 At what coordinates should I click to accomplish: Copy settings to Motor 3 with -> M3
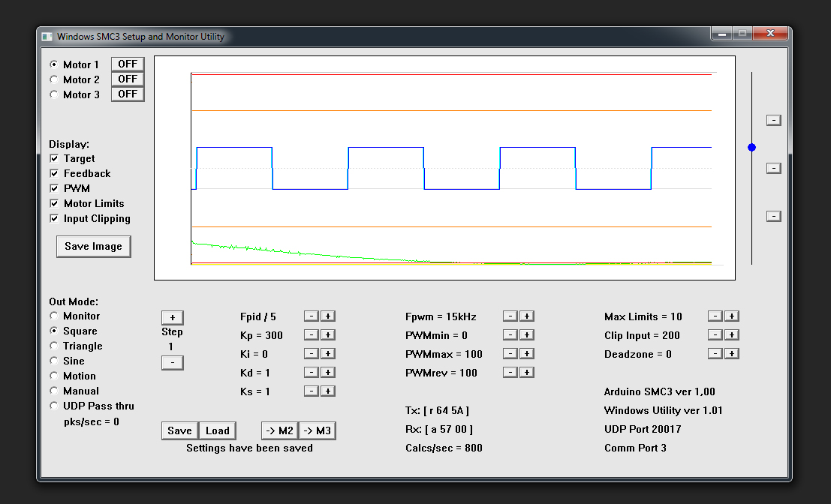coord(318,430)
